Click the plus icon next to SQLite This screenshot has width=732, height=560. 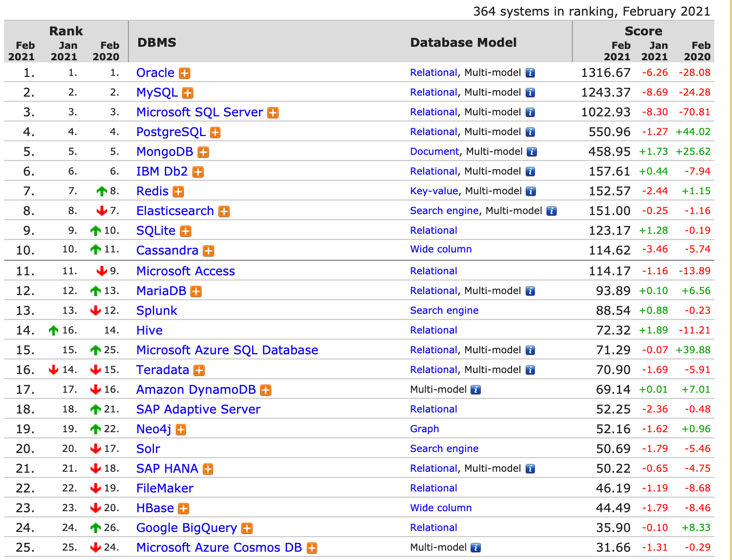pyautogui.click(x=186, y=231)
